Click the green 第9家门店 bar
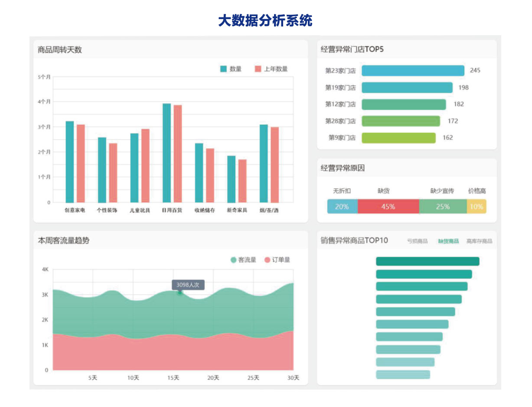 [x=398, y=138]
